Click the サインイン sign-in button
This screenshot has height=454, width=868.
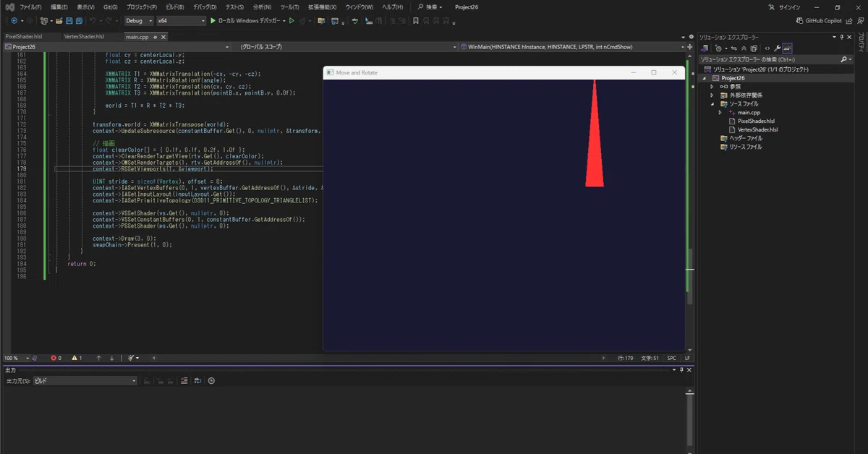click(x=789, y=7)
